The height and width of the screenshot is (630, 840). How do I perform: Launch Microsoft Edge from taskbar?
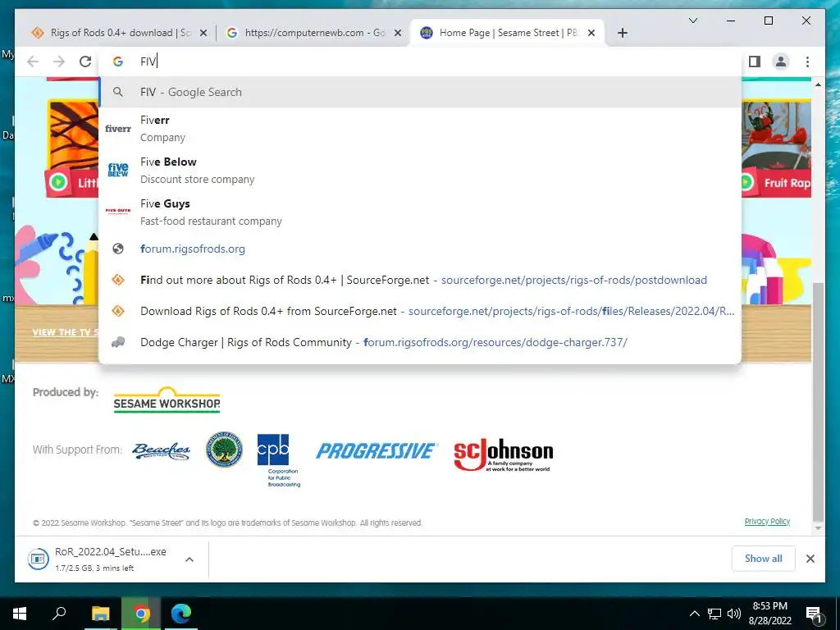coord(181,614)
